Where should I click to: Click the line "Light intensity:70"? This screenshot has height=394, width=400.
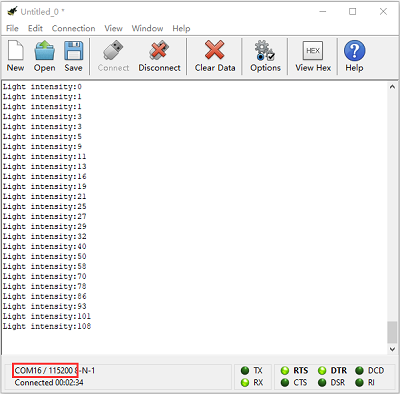[x=45, y=276]
